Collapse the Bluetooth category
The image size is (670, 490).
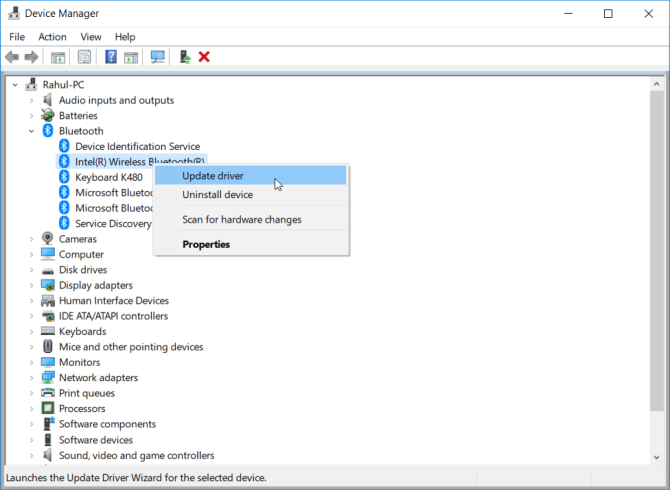click(31, 131)
